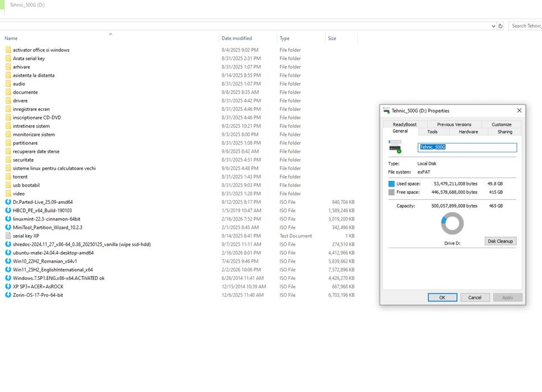Click the Tehnic_500G (D:) title text
Screen dimensions: 542x392
point(27,5)
